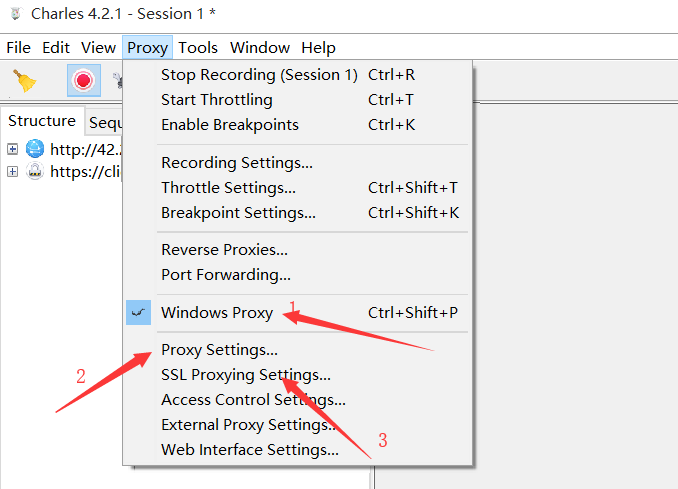Expand the http://42 host tree node
The image size is (678, 489).
coord(13,149)
